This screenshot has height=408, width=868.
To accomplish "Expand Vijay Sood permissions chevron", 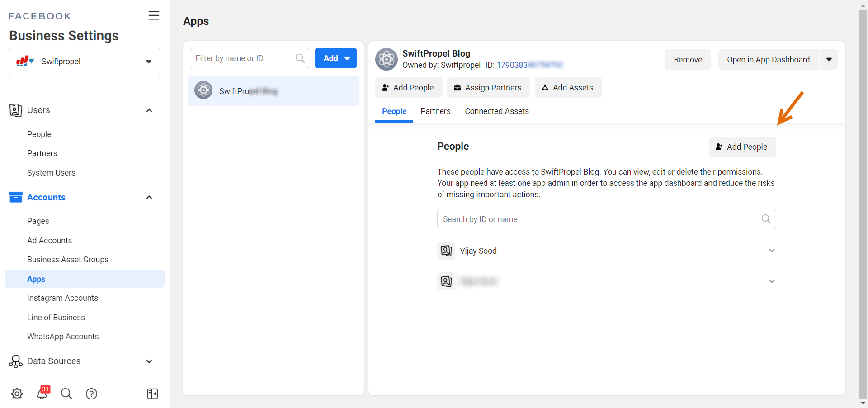I will [771, 251].
